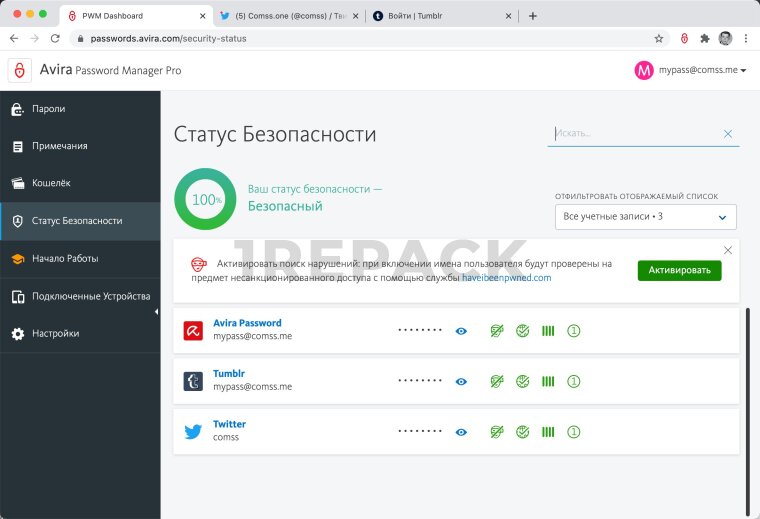Reveal the Tumblr password

point(461,382)
